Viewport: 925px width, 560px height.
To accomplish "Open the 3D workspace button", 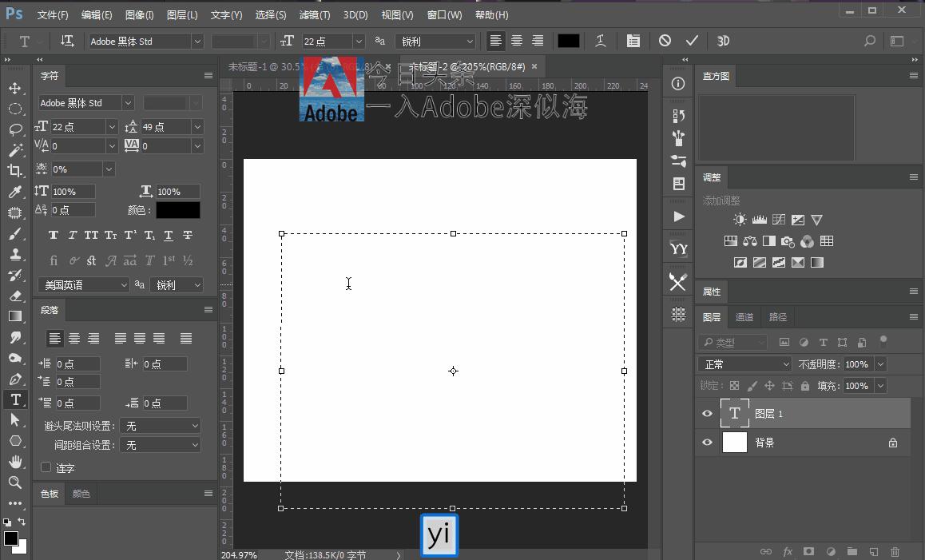I will coord(723,41).
